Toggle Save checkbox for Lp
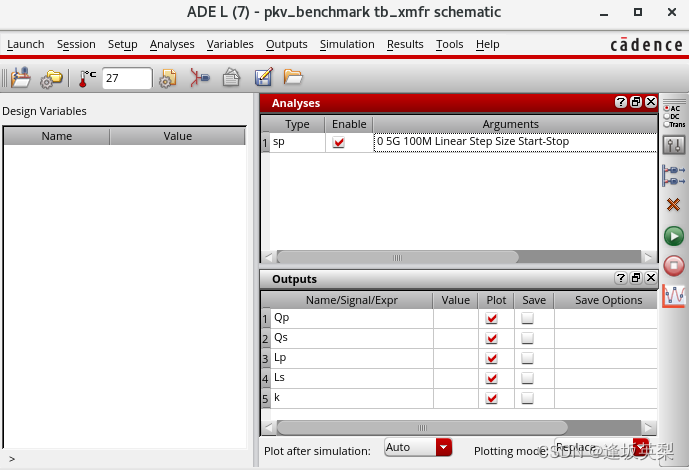This screenshot has height=470, width=689. [x=527, y=358]
